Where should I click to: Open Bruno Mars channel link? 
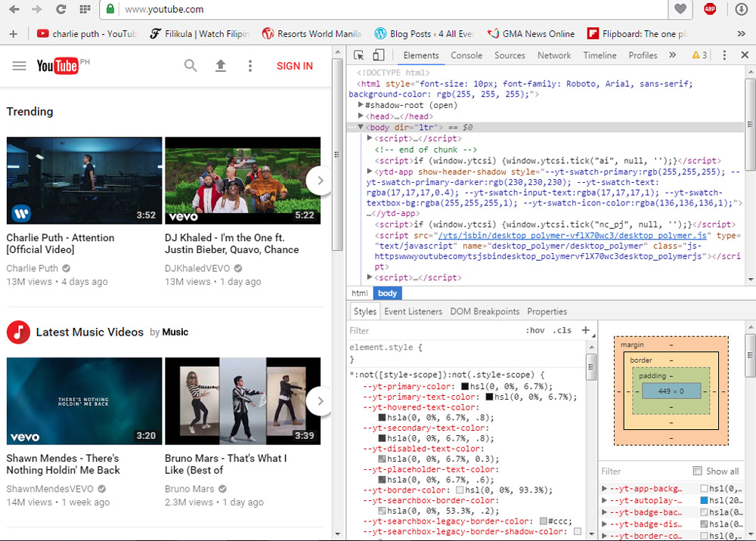(190, 489)
